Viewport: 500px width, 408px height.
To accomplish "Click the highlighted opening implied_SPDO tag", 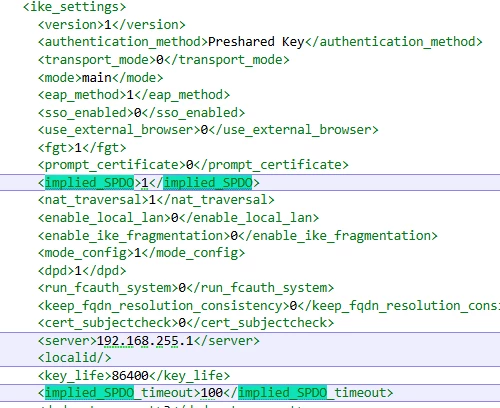I will (x=89, y=183).
